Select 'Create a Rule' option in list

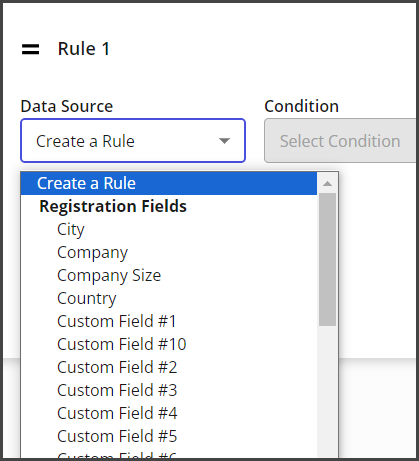pyautogui.click(x=169, y=183)
